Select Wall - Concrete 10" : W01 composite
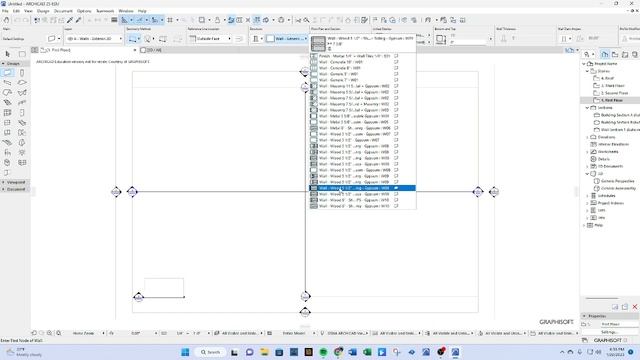The width and height of the screenshot is (640, 360). pyautogui.click(x=362, y=62)
